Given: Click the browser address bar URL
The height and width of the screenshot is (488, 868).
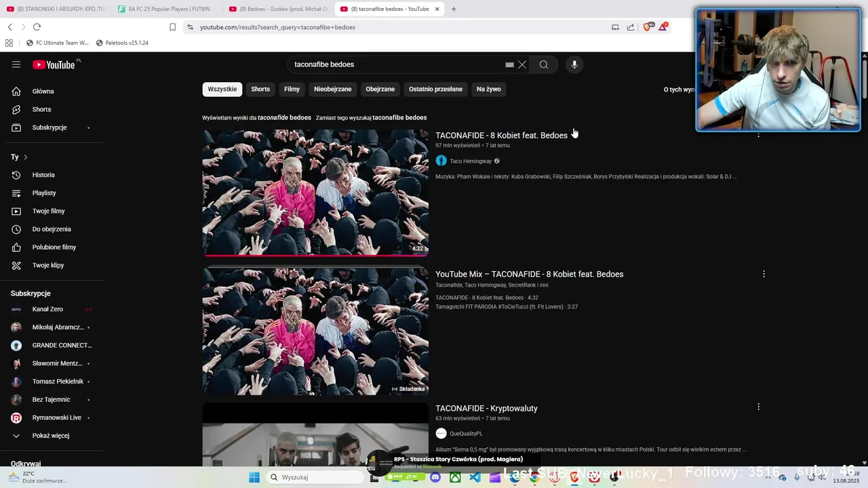Looking at the screenshot, I should click(x=277, y=27).
